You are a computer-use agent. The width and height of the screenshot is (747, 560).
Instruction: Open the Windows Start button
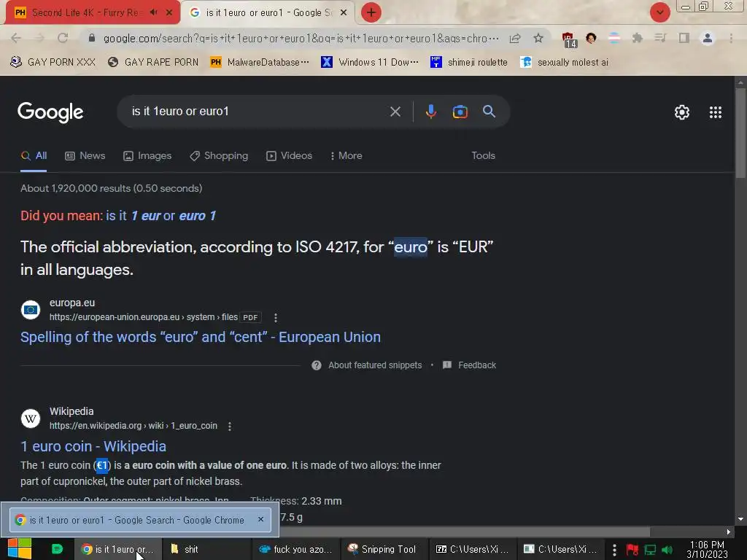20,549
